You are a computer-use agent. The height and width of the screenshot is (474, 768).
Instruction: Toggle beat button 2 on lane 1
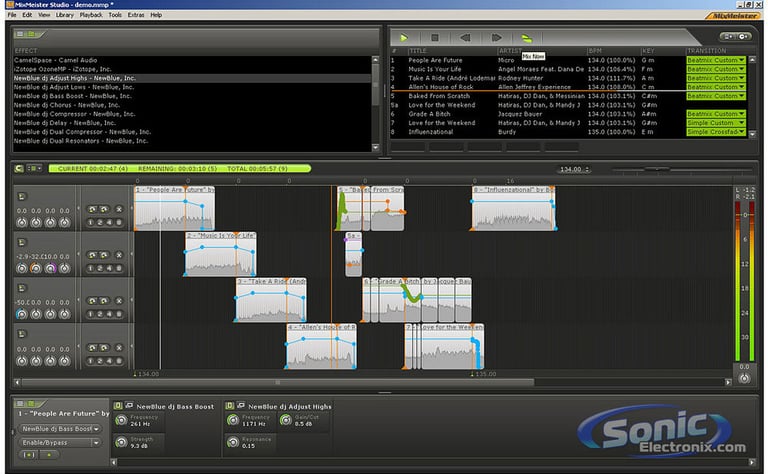[x=100, y=222]
